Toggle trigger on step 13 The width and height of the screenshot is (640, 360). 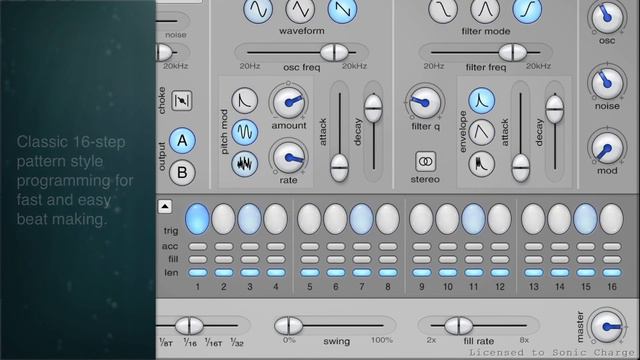coord(533,219)
